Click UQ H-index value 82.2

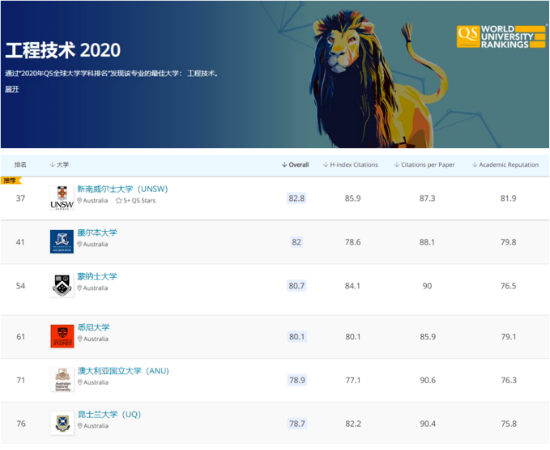pos(353,424)
